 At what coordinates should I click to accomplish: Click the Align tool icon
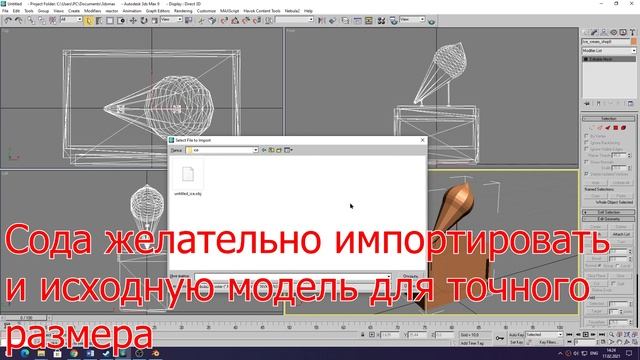click(332, 20)
